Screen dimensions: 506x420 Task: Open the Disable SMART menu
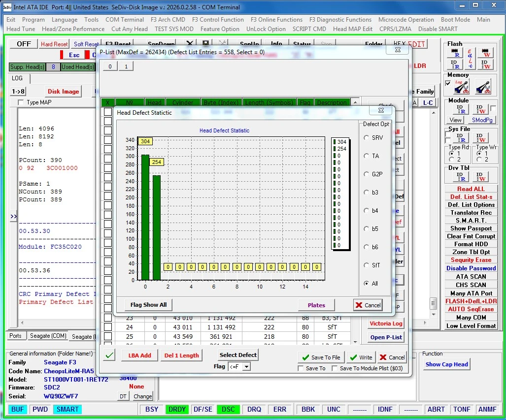pos(438,29)
